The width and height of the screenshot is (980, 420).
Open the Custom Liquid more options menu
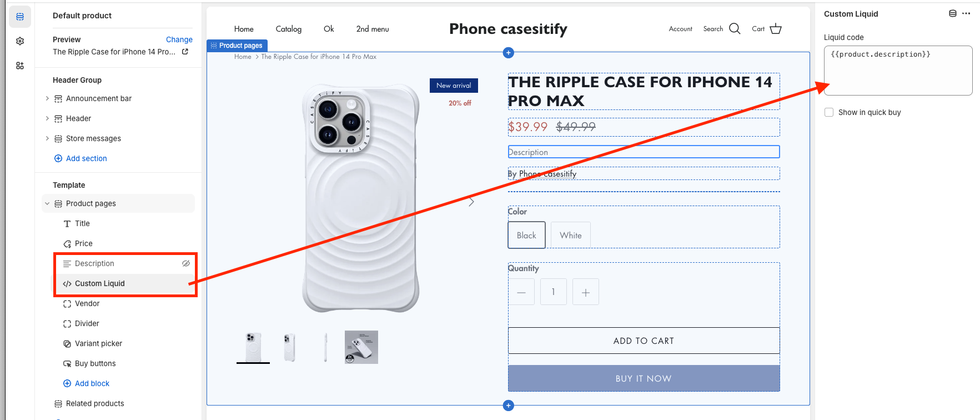966,14
